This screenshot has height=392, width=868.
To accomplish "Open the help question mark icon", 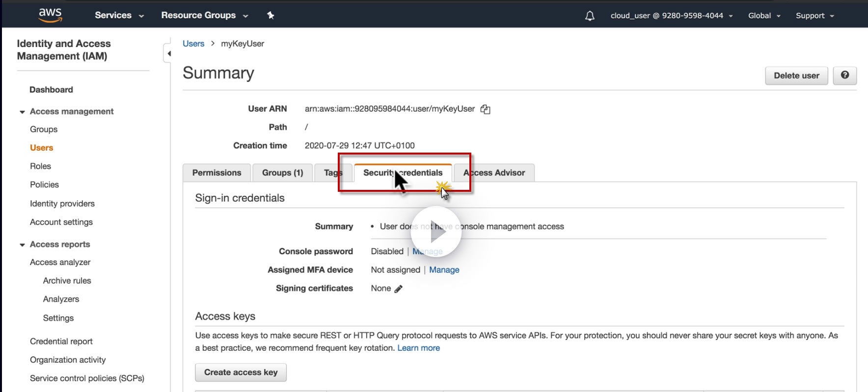I will pos(844,76).
